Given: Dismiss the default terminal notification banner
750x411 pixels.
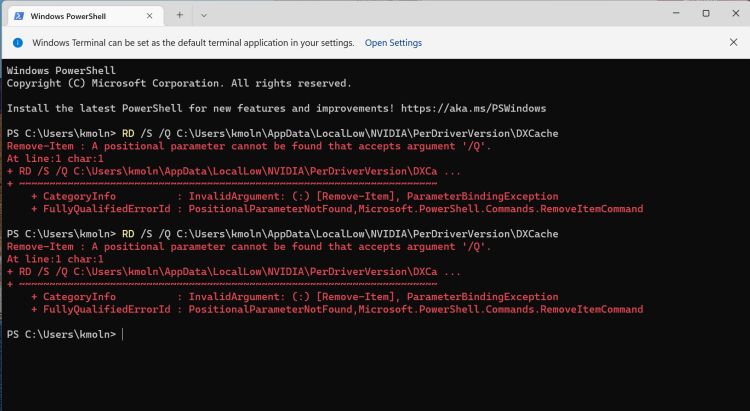Looking at the screenshot, I should [733, 42].
